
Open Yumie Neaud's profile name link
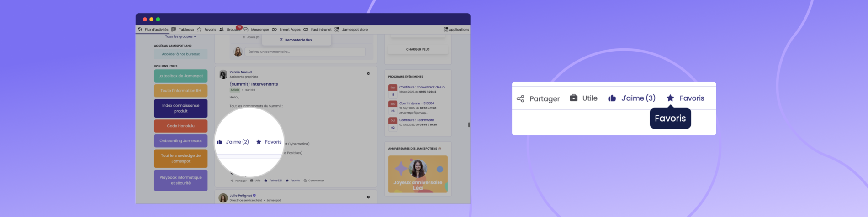(x=240, y=72)
